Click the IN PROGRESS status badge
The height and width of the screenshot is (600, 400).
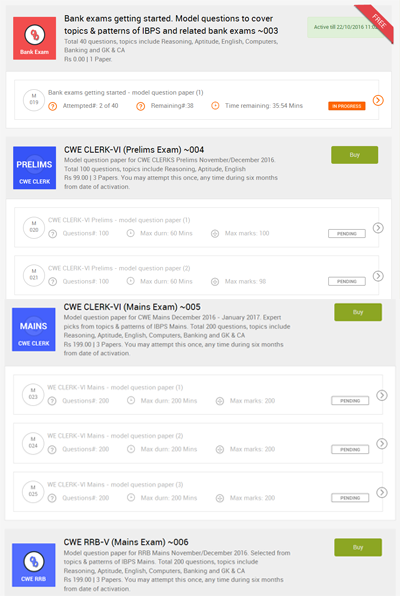346,106
